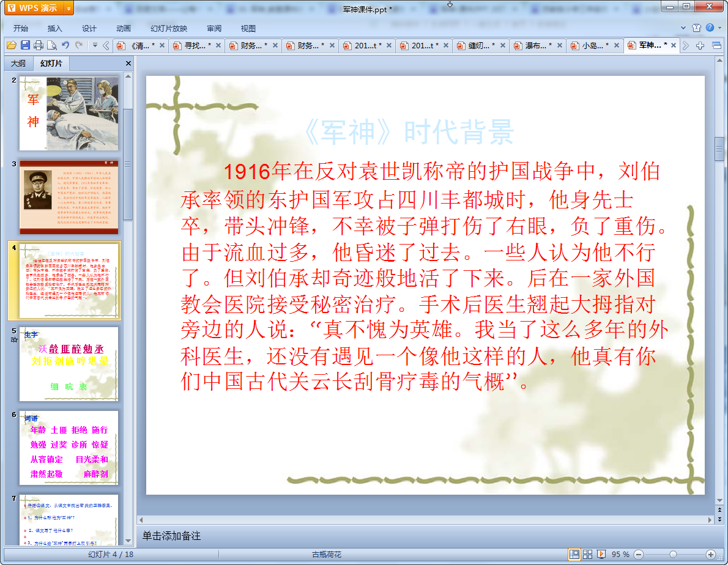Select slide 6 thumbnail labeled 词语

[x=69, y=448]
